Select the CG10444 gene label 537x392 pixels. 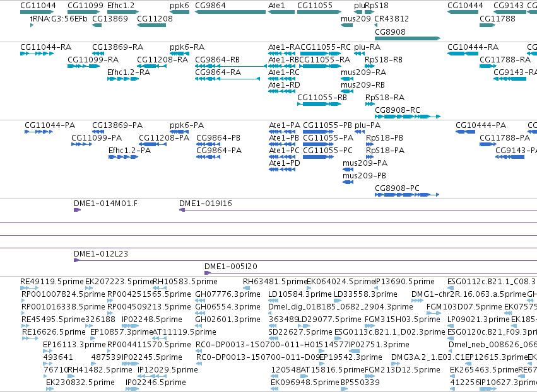point(465,6)
